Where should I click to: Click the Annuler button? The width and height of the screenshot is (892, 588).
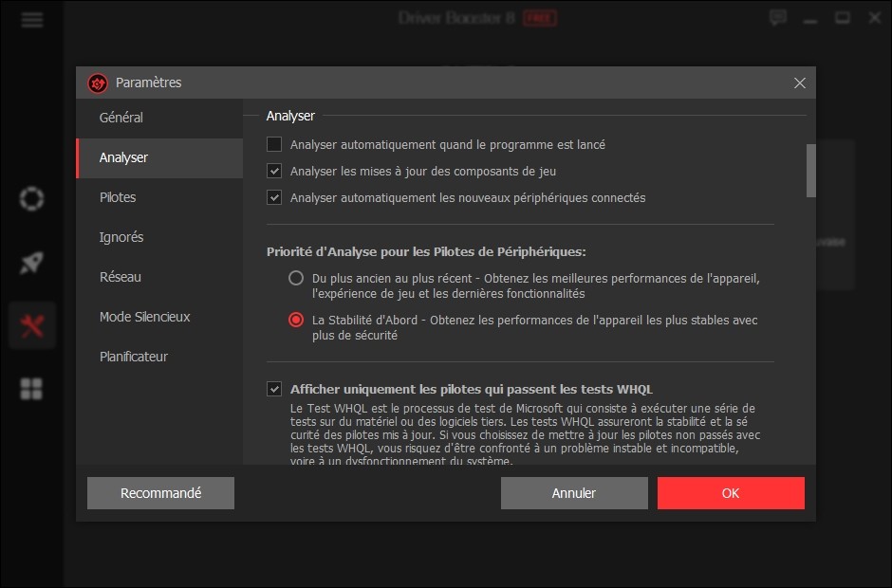click(x=574, y=493)
